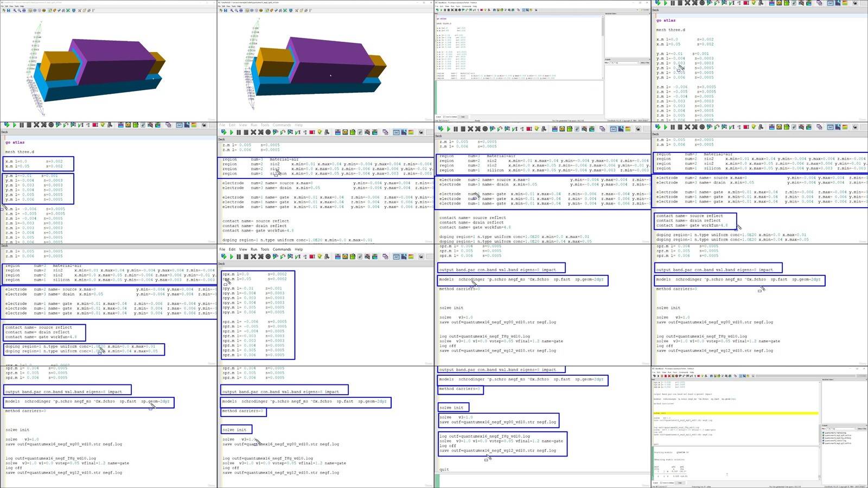Click the yellow light bulb icon above the spx.m listing
868x488 pixels.
click(x=320, y=256)
